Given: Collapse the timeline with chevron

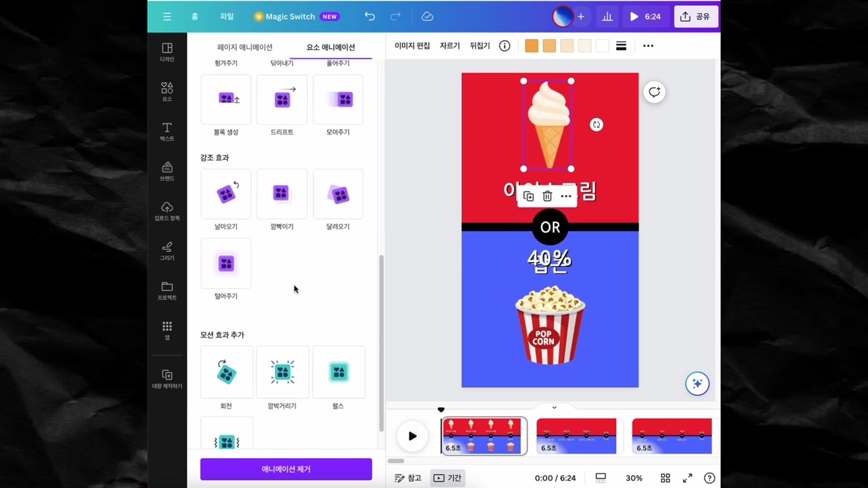Looking at the screenshot, I should (x=554, y=407).
